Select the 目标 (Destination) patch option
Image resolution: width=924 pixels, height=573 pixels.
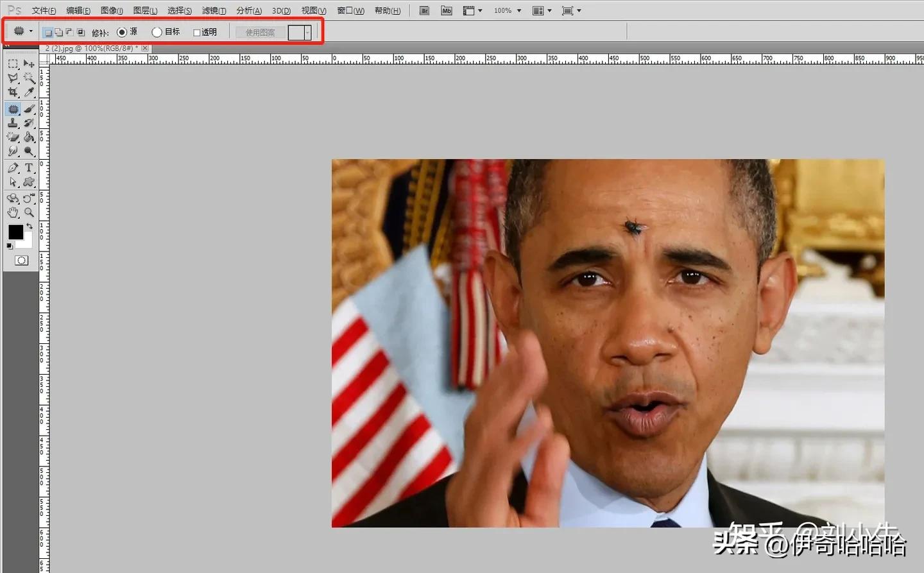point(157,31)
